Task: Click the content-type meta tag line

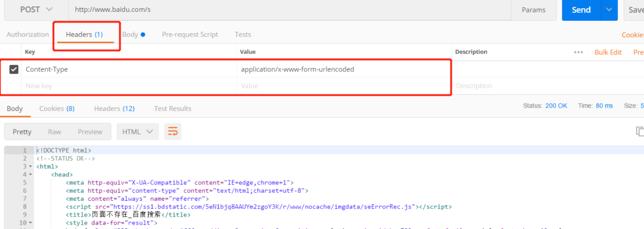Action: pyautogui.click(x=188, y=190)
